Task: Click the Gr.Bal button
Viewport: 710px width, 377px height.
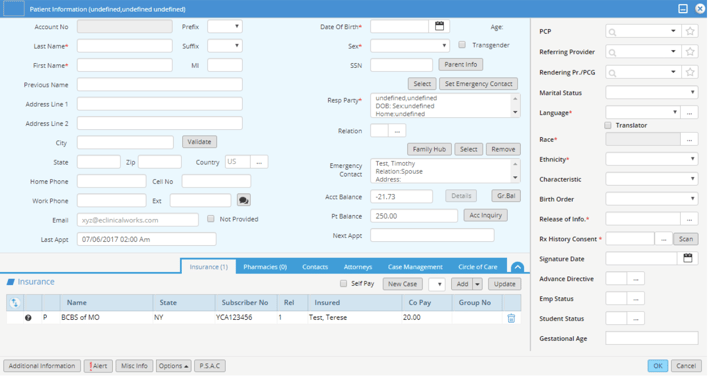Action: click(506, 196)
